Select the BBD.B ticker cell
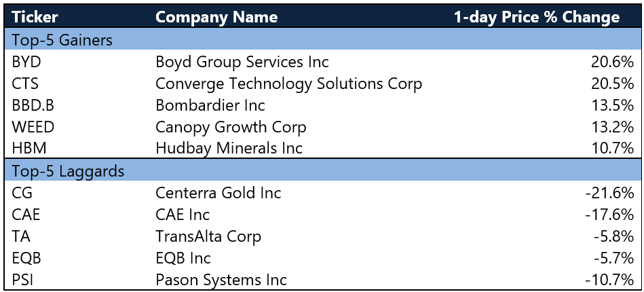644x292 pixels. point(33,105)
